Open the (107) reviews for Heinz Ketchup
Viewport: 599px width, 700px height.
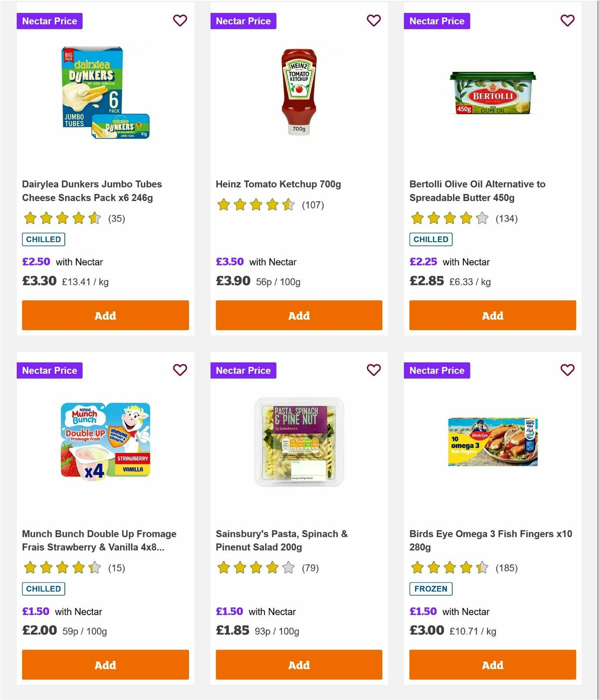[313, 205]
